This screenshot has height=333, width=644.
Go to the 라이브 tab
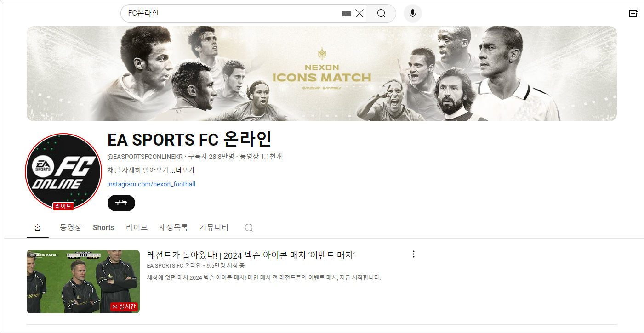137,227
